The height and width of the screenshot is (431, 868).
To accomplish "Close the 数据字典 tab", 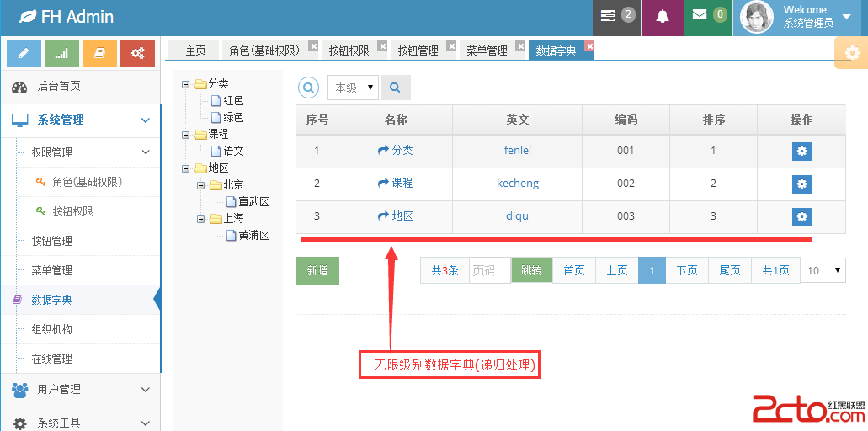I will click(x=589, y=46).
